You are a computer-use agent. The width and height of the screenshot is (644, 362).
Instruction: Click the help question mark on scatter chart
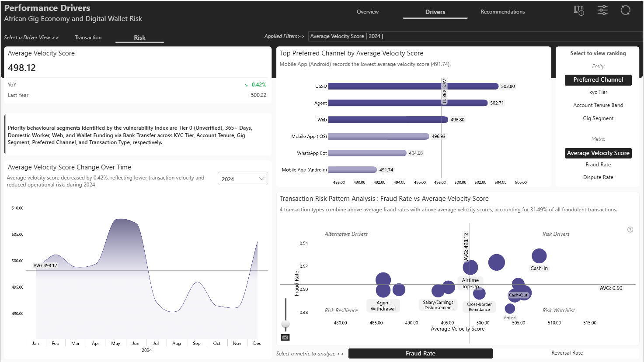pos(630,230)
